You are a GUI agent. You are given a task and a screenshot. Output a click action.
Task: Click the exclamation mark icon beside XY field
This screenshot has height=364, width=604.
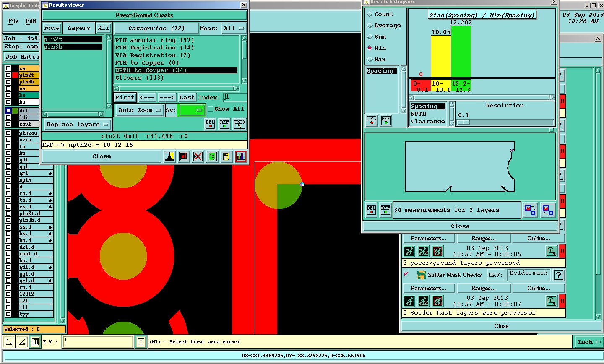[x=141, y=342]
